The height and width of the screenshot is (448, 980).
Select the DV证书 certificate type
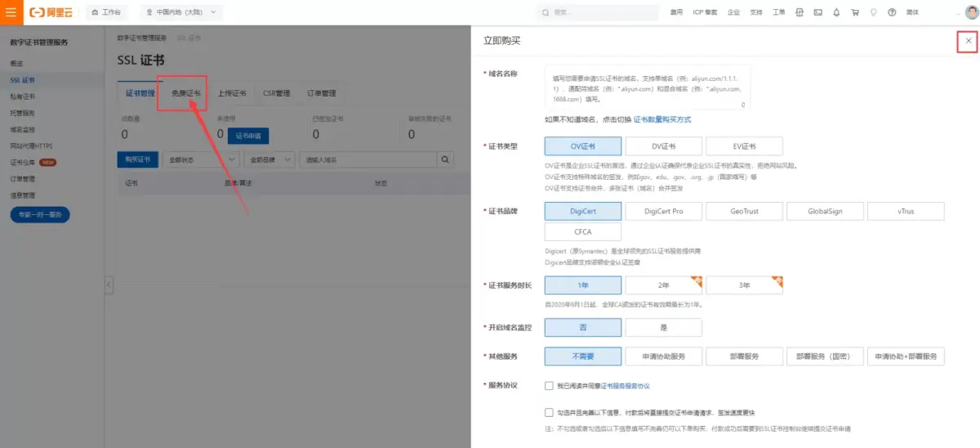click(663, 146)
